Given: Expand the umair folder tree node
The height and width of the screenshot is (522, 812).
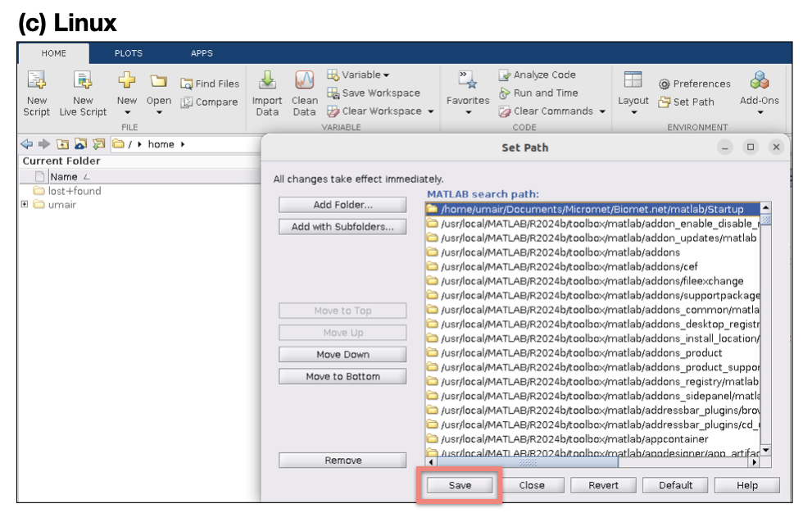Looking at the screenshot, I should tap(25, 205).
